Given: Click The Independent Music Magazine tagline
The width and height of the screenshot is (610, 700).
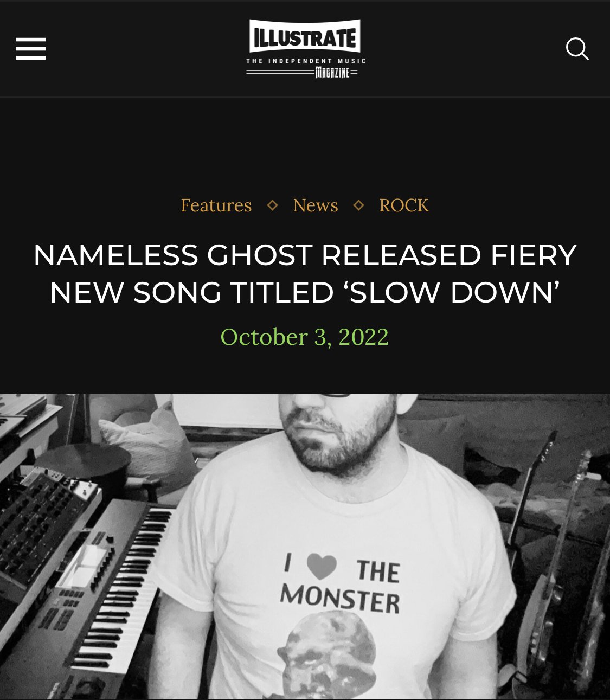Looking at the screenshot, I should [x=306, y=68].
